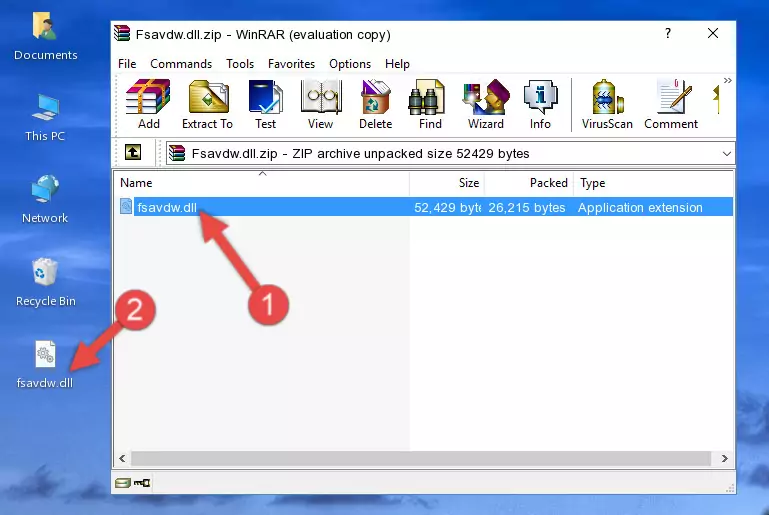Screen dimensions: 769x515
Task: Show archive Info
Action: 540,104
